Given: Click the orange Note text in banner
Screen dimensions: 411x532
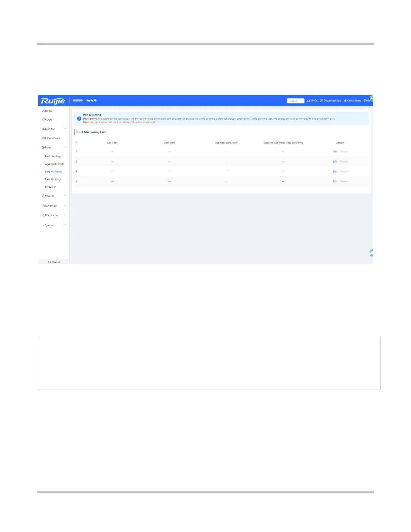Looking at the screenshot, I should [119, 122].
